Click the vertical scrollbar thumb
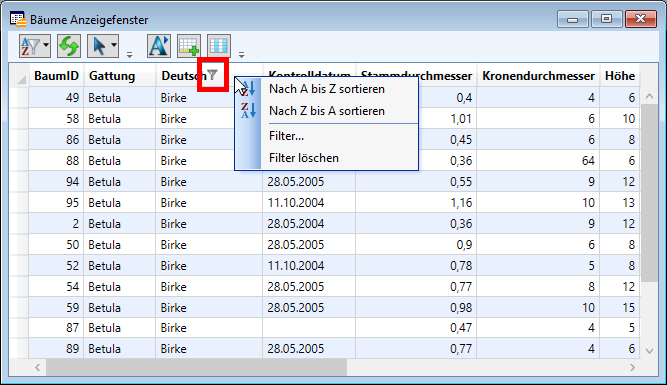Viewport: 667px width, 385px height. pyautogui.click(x=649, y=193)
